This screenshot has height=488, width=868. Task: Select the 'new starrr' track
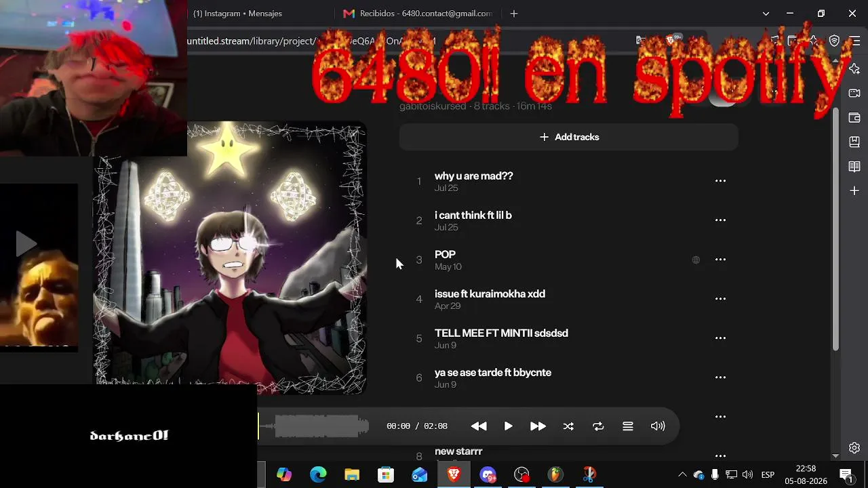458,451
